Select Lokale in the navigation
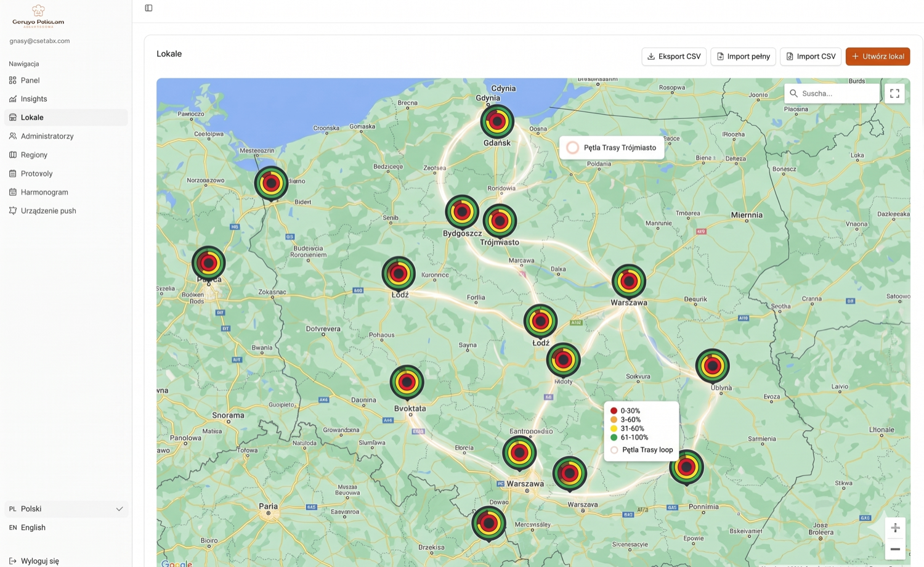The image size is (924, 567). click(x=66, y=117)
